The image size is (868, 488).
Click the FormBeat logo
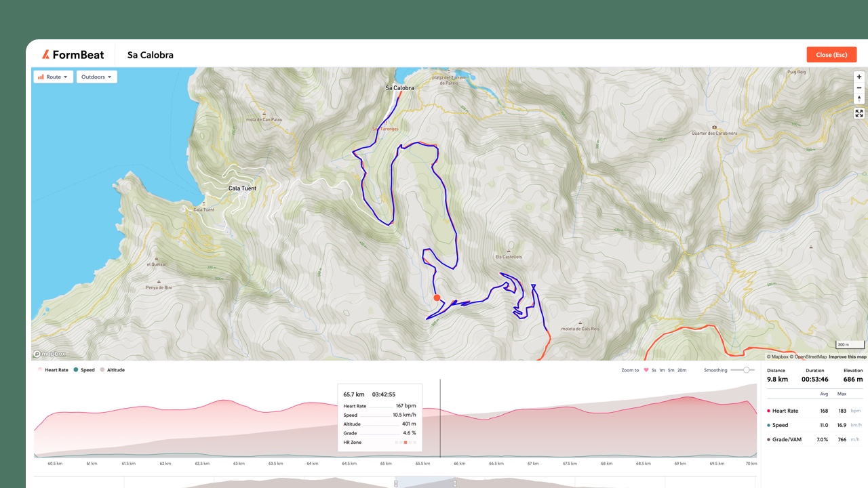pos(73,55)
